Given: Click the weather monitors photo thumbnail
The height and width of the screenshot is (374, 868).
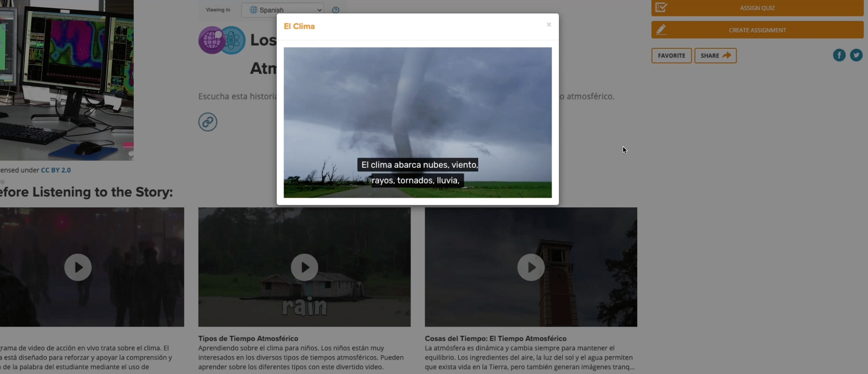Looking at the screenshot, I should (67, 80).
